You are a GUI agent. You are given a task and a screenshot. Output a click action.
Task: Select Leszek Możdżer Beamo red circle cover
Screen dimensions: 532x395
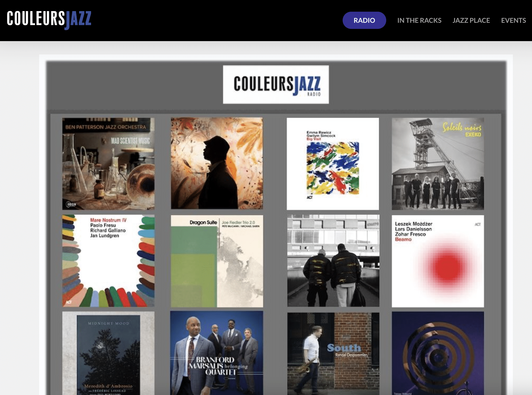(x=438, y=261)
